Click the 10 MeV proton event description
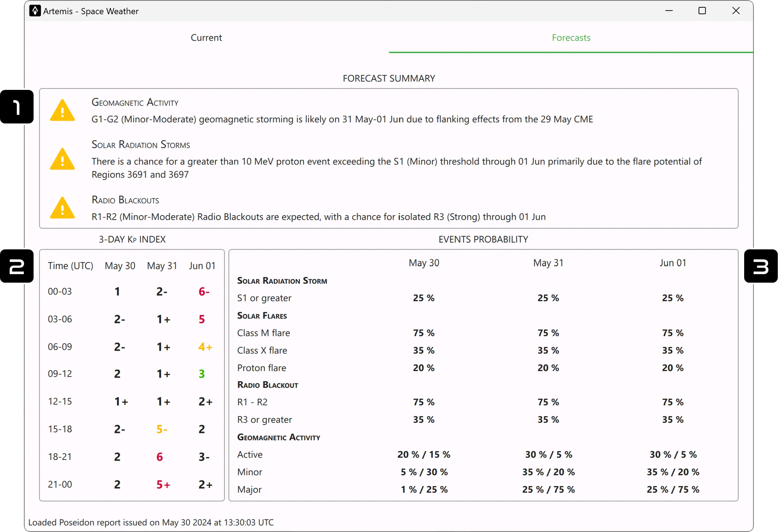Screen dimensions: 778x532 point(397,168)
